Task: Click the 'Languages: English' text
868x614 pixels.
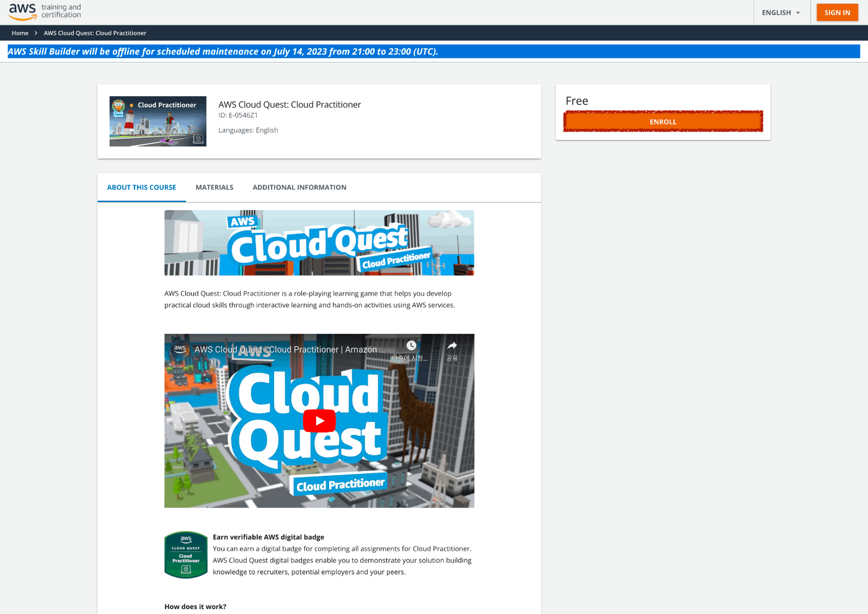Action: 248,130
